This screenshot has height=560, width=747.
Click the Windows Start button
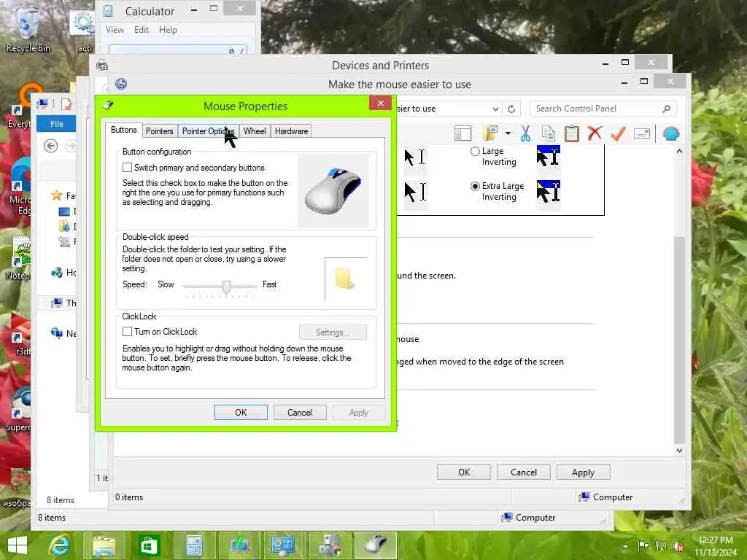(x=18, y=545)
